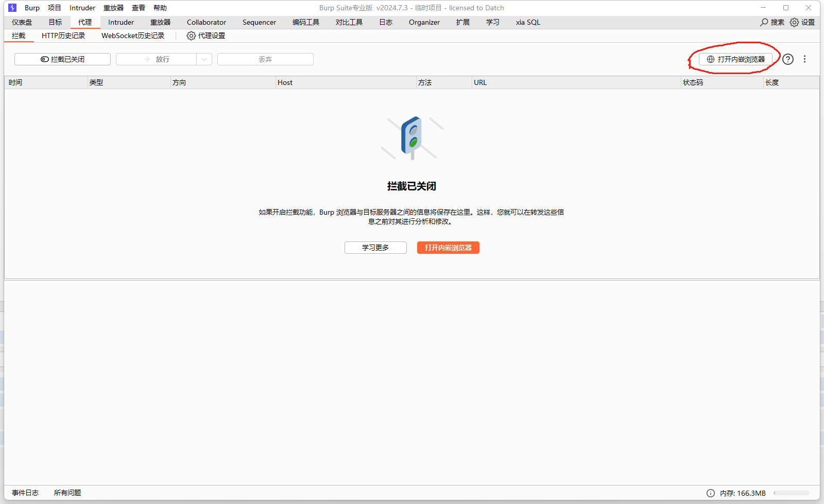824x504 pixels.
Task: Sort by the 长度 column header
Action: 792,82
